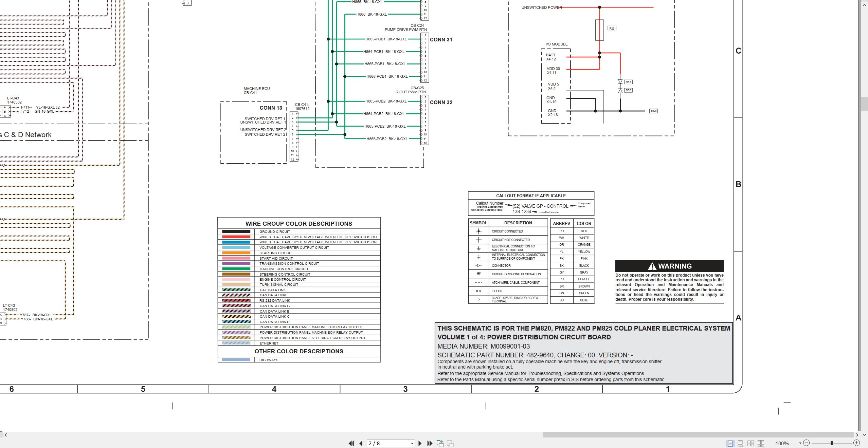Click the SPLICE symbol description
The width and height of the screenshot is (868, 448).
[498, 291]
